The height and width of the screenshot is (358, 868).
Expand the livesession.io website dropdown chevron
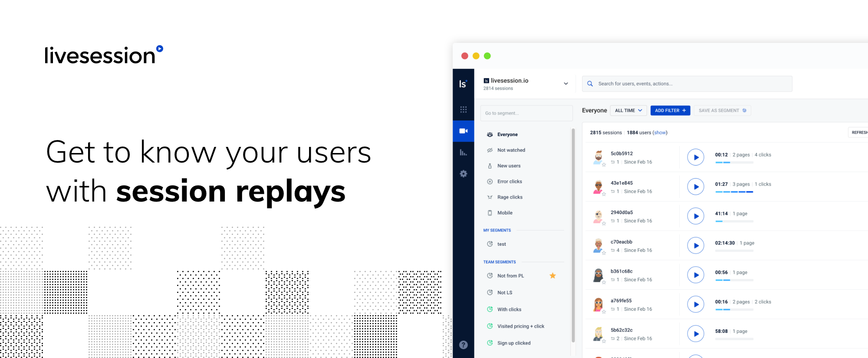(566, 84)
